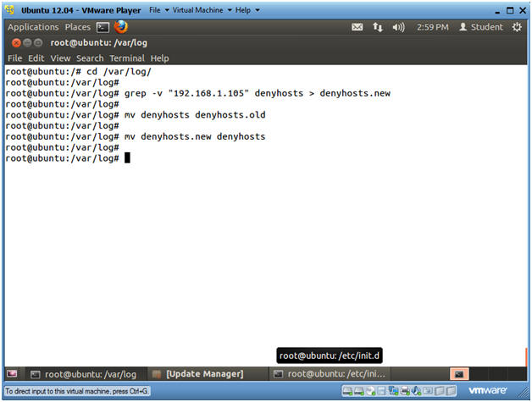The height and width of the screenshot is (402, 532).
Task: Click the VMware CD/DVD drive device icon
Action: tap(370, 391)
